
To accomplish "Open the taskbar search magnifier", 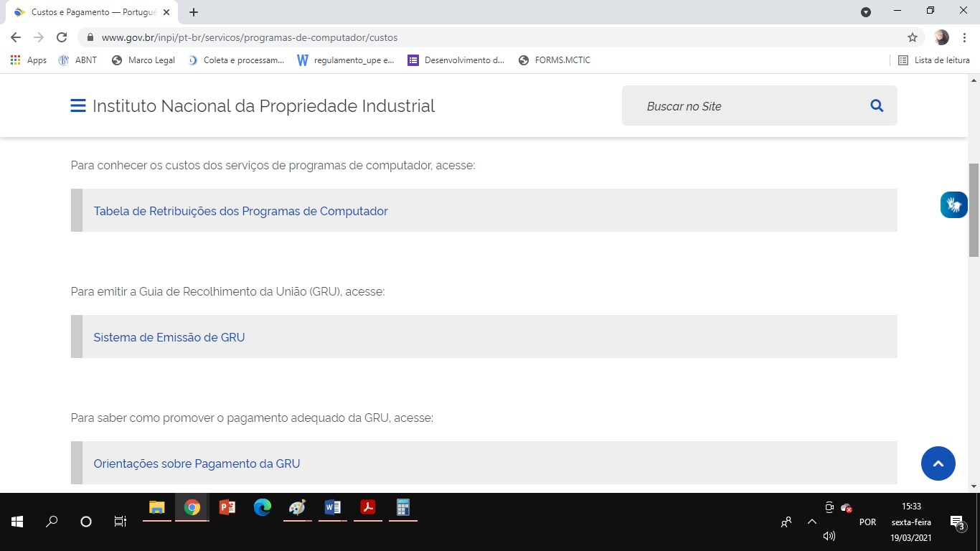I will [52, 522].
